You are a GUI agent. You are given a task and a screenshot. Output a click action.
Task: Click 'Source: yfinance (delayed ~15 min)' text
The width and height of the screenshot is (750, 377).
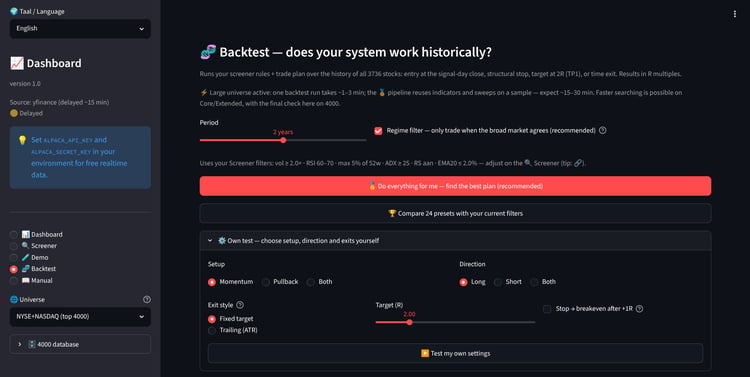(59, 102)
